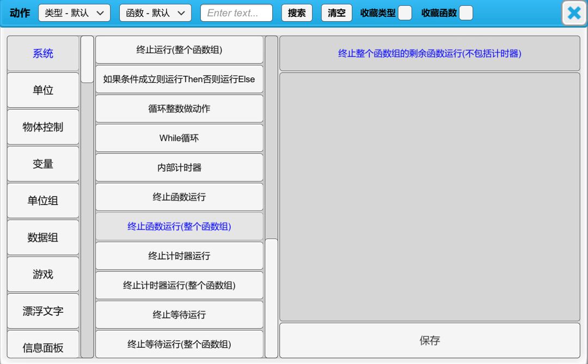
Task: Choose 终止计时器运行 function
Action: [179, 256]
